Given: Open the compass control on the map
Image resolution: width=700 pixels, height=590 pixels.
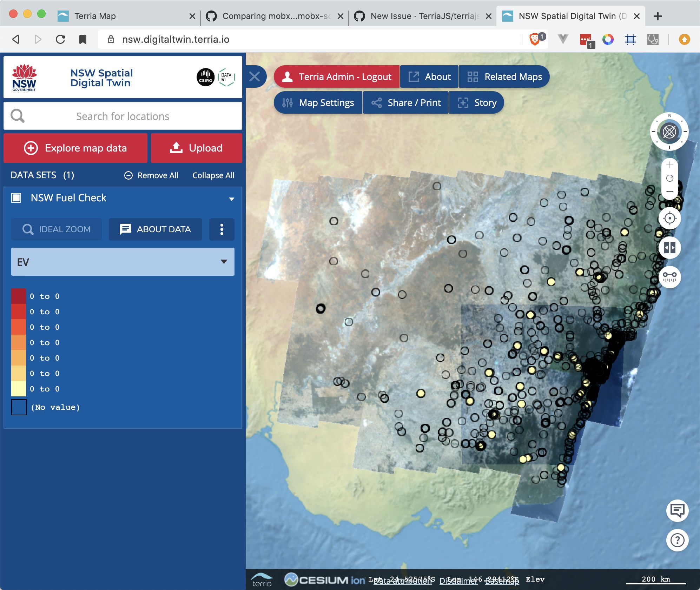Looking at the screenshot, I should click(670, 132).
